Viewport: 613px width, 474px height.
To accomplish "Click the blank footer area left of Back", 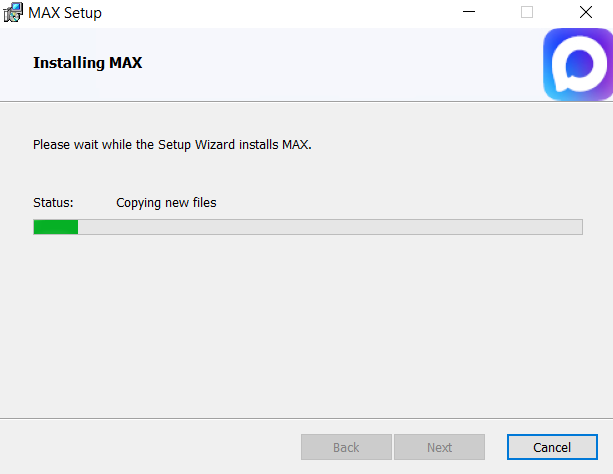I will click(150, 447).
